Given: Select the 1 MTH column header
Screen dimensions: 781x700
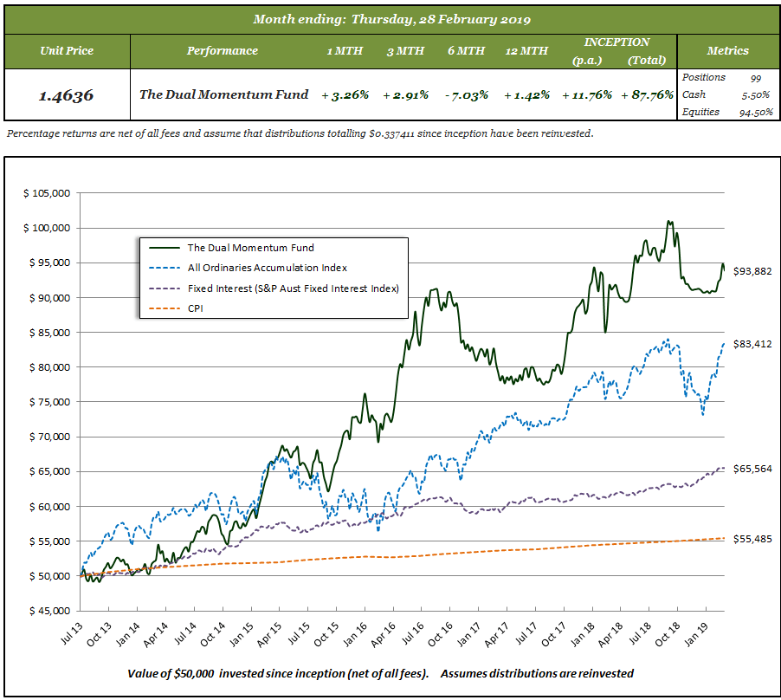Looking at the screenshot, I should (x=345, y=50).
